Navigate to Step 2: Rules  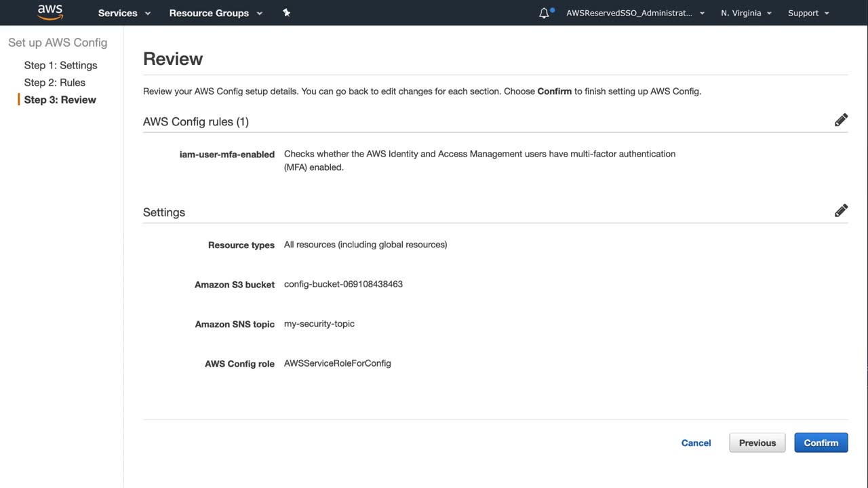pyautogui.click(x=54, y=83)
